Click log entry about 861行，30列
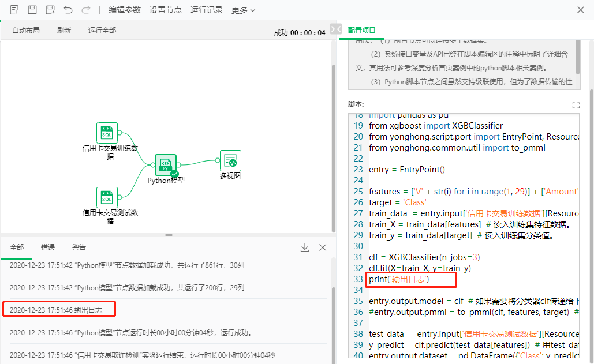594x364 pixels. 127,265
